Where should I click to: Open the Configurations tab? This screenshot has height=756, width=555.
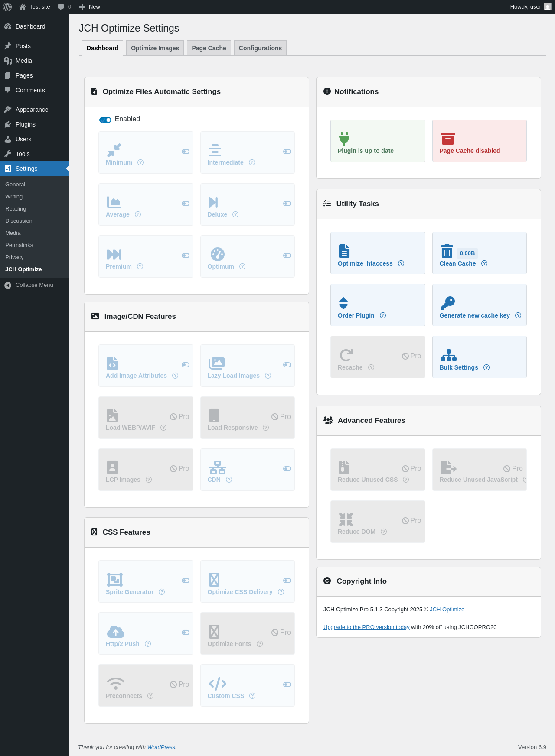[x=260, y=48]
